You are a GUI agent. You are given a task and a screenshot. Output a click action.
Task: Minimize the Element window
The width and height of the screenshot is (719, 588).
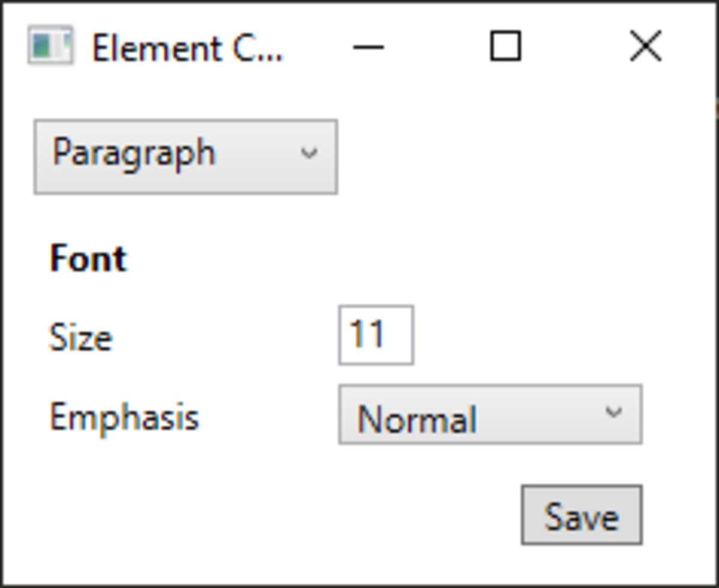[x=368, y=47]
